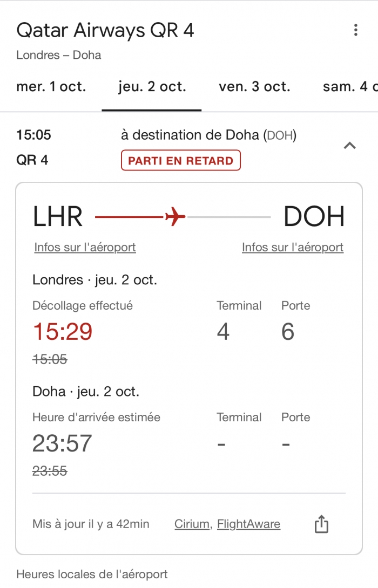The width and height of the screenshot is (378, 588).
Task: Tap the share icon below flight details
Action: coord(321,524)
